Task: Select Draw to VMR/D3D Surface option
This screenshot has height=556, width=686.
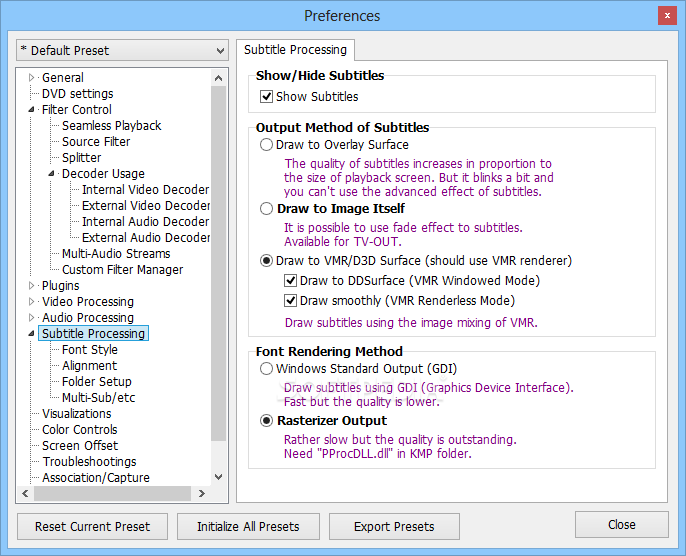Action: point(266,261)
